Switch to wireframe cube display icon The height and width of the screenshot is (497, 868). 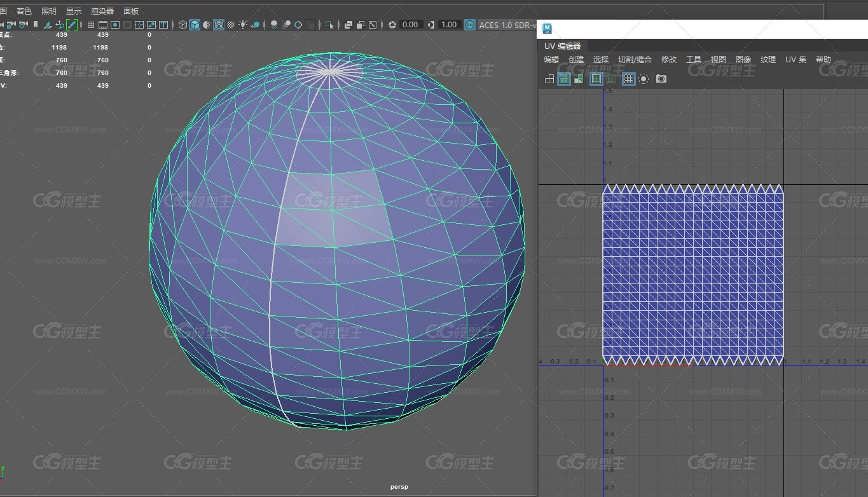pos(183,25)
